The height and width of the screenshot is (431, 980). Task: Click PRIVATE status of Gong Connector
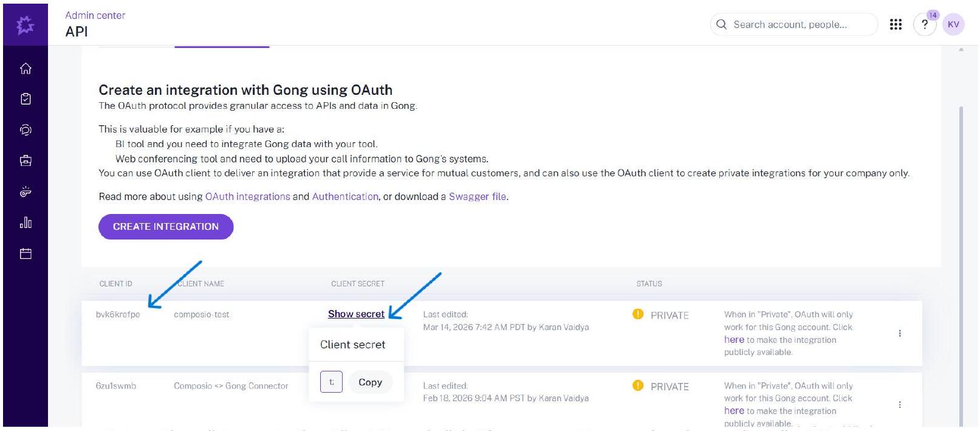(x=670, y=386)
